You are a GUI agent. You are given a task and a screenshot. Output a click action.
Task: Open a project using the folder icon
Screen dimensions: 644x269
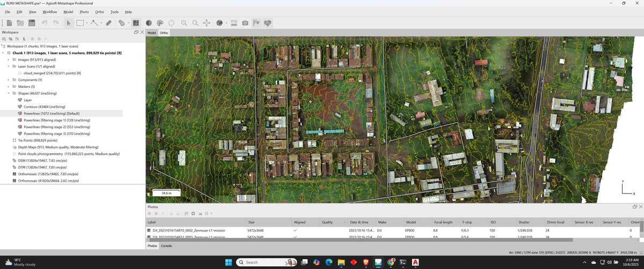coord(20,23)
